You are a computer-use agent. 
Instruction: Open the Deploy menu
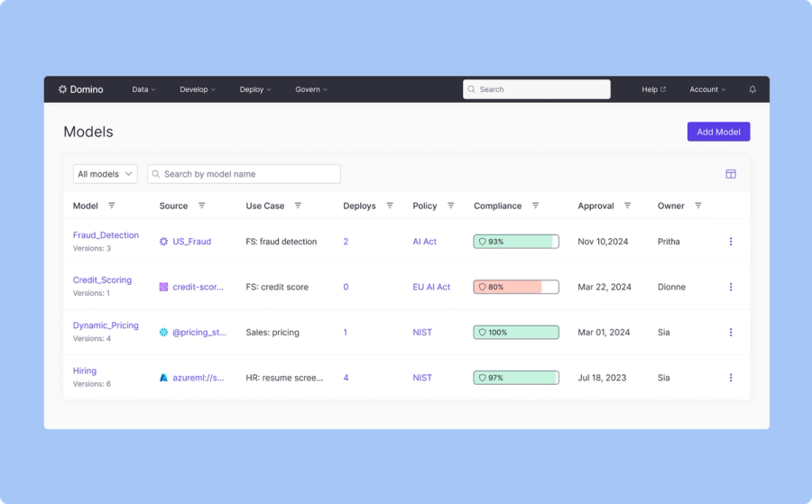pyautogui.click(x=255, y=89)
